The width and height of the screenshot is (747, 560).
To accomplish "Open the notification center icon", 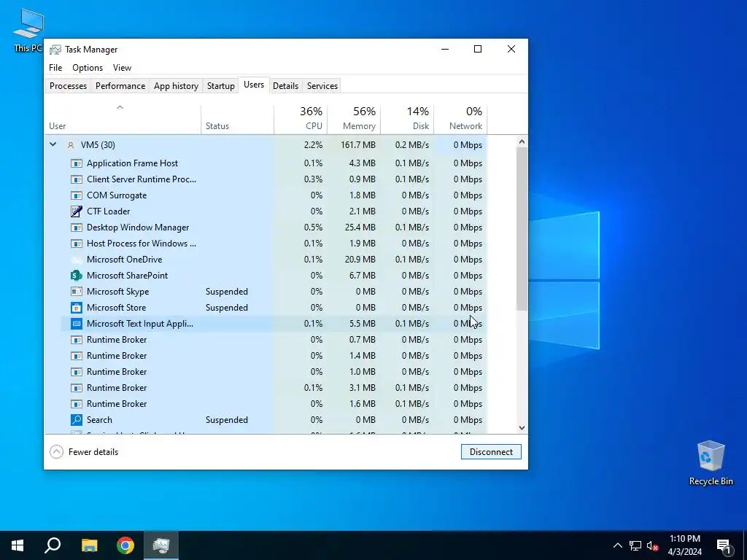I will click(724, 545).
